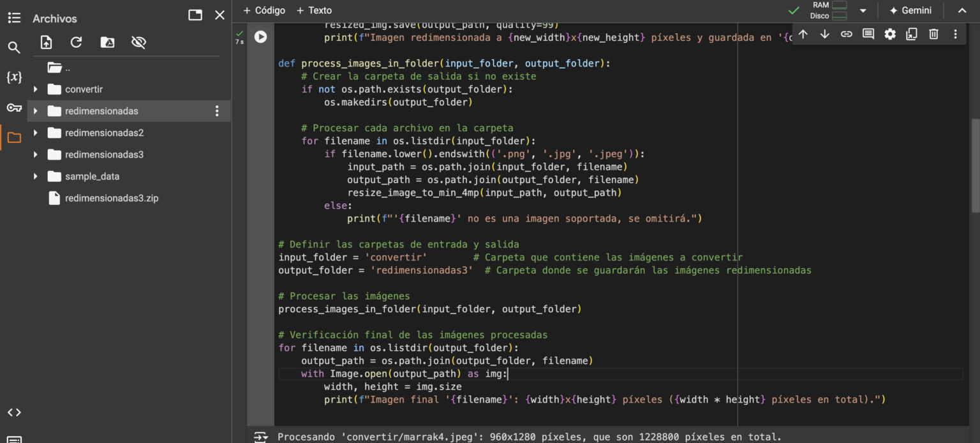The height and width of the screenshot is (443, 980).
Task: Run the current code cell
Action: pos(260,36)
